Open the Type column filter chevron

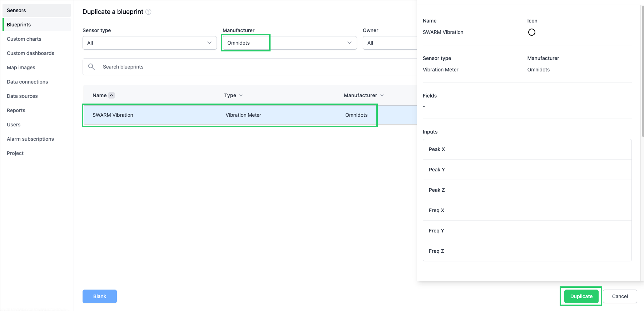(241, 95)
